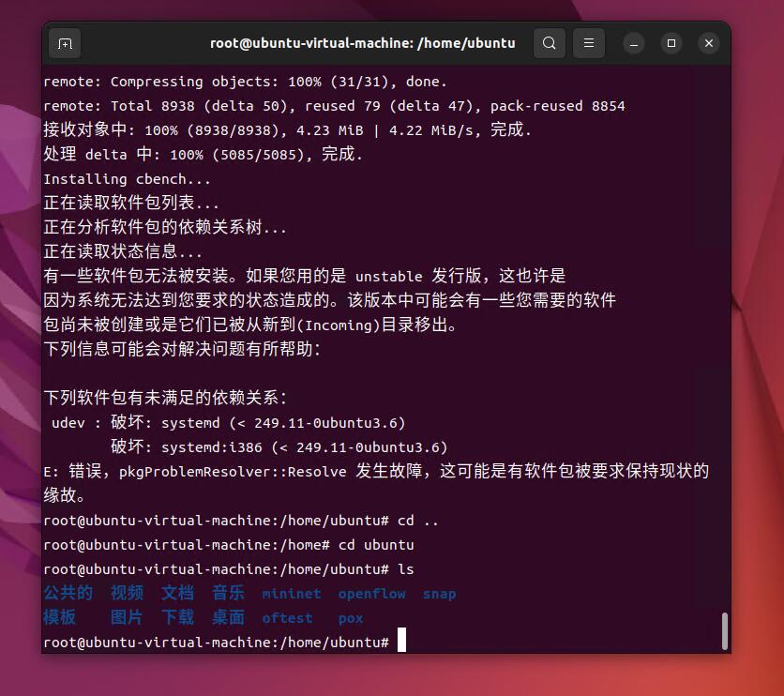Select the 文档 folder name
Viewport: 784px width, 696px height.
pos(177,593)
